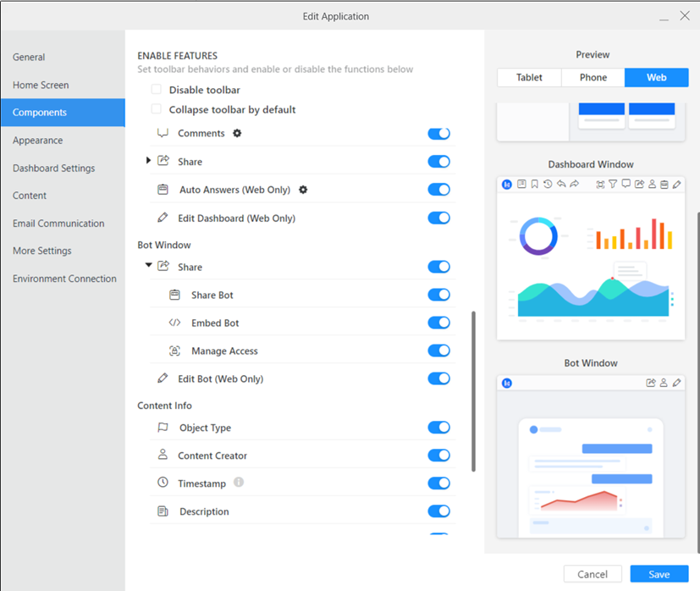Collapse the Bot Window Share section
This screenshot has width=700, height=591.
tap(149, 266)
